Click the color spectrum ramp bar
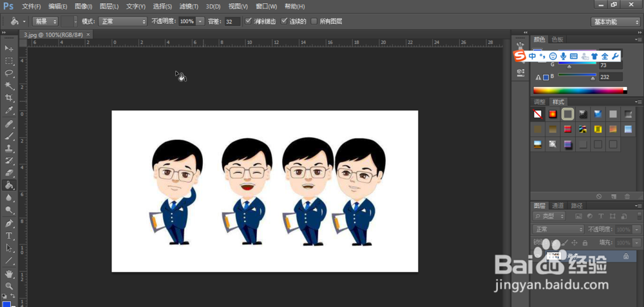The height and width of the screenshot is (307, 644). tap(580, 90)
